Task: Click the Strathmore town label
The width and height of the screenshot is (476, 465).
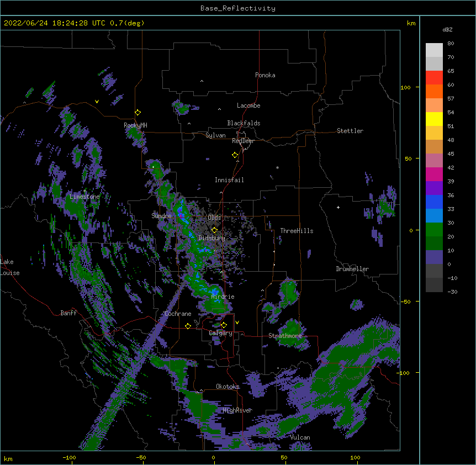Action: [x=285, y=336]
